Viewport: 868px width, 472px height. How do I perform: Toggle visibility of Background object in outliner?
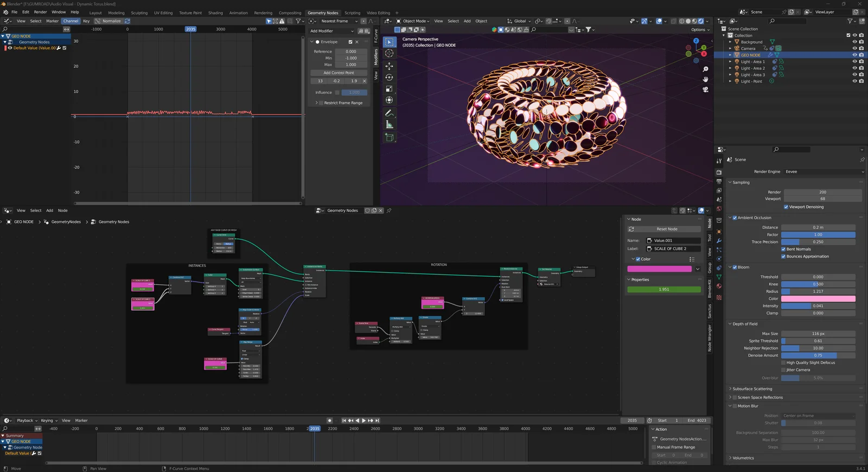tap(854, 42)
